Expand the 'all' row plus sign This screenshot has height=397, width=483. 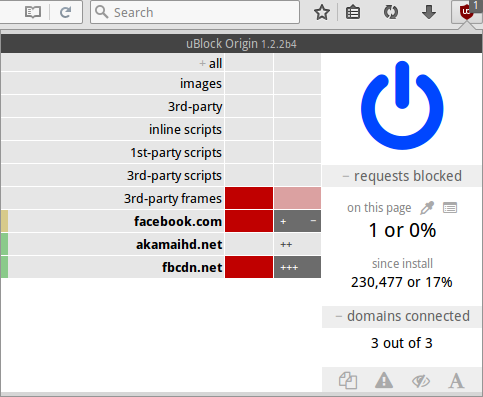click(202, 63)
